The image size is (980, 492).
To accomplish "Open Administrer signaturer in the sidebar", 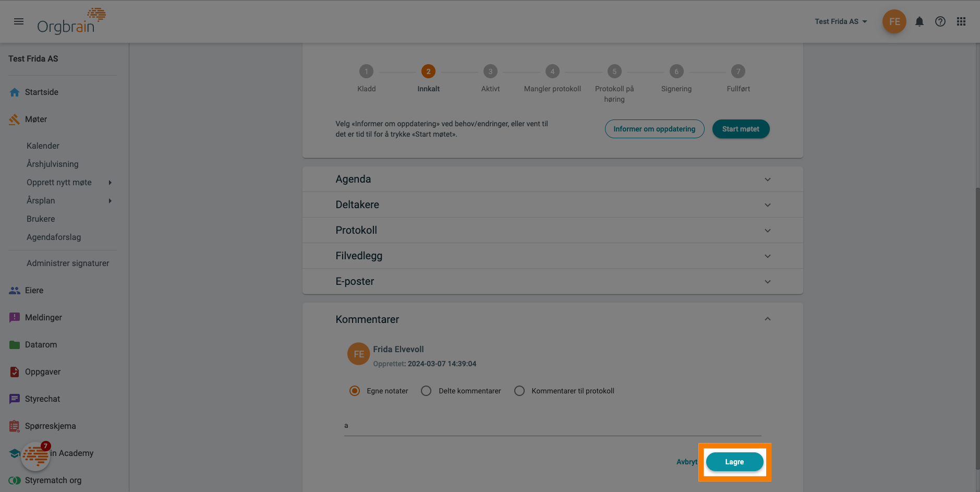I will point(68,263).
